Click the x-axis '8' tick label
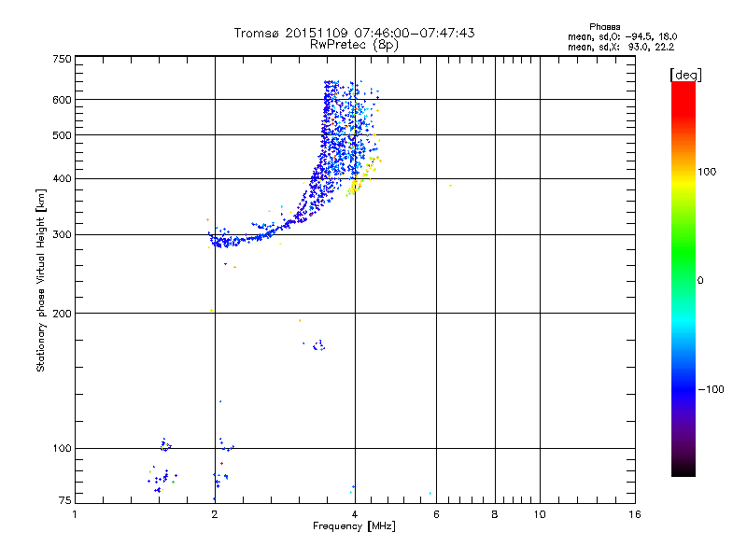 click(495, 514)
